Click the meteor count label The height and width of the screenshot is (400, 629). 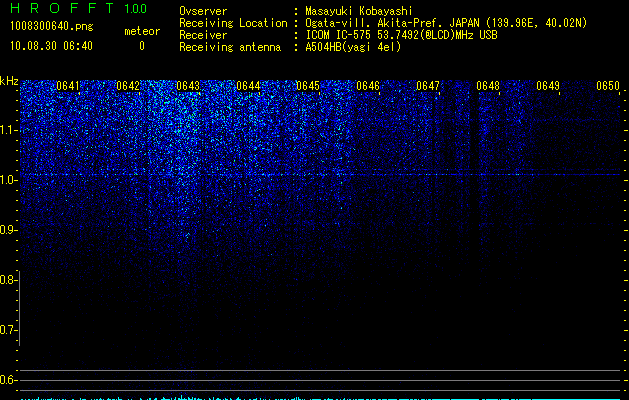pos(142,31)
